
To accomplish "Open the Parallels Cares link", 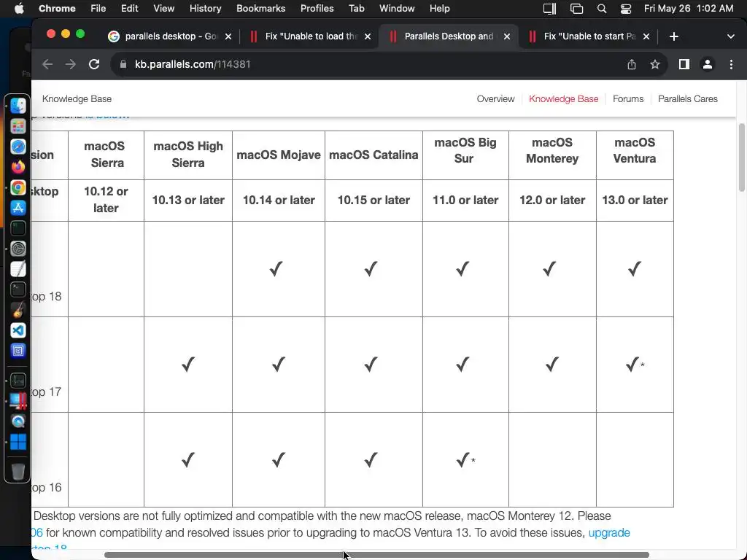I will click(x=687, y=99).
